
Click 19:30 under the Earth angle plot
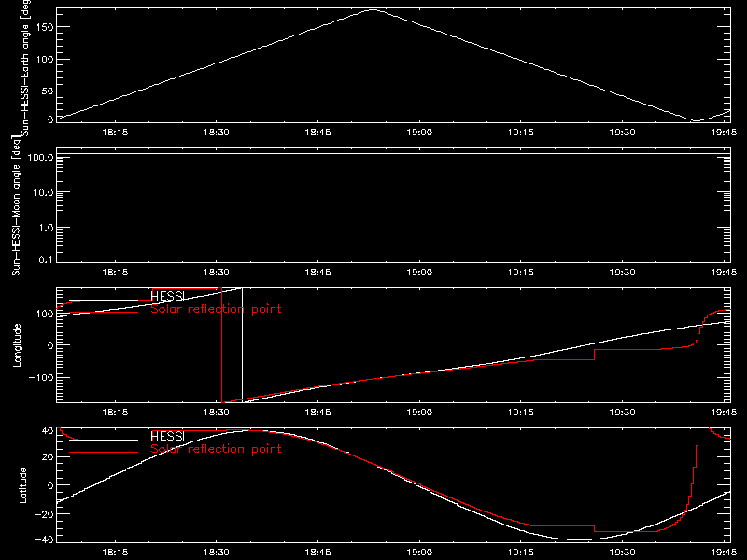pyautogui.click(x=622, y=133)
